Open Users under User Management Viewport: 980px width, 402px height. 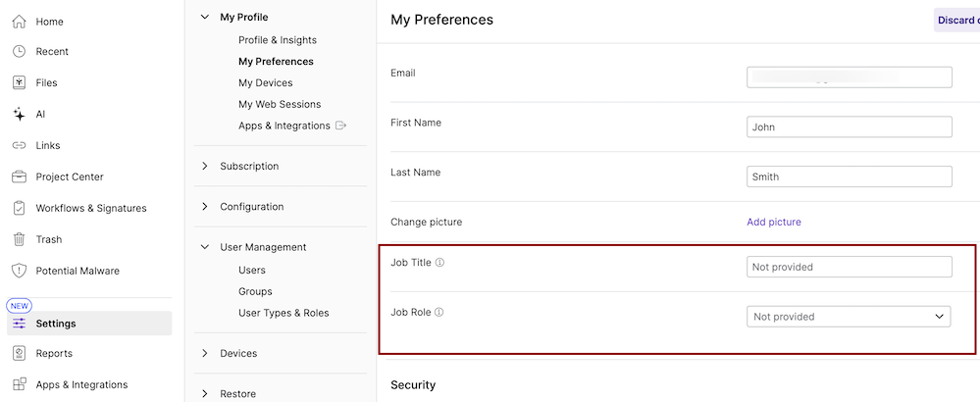tap(252, 271)
